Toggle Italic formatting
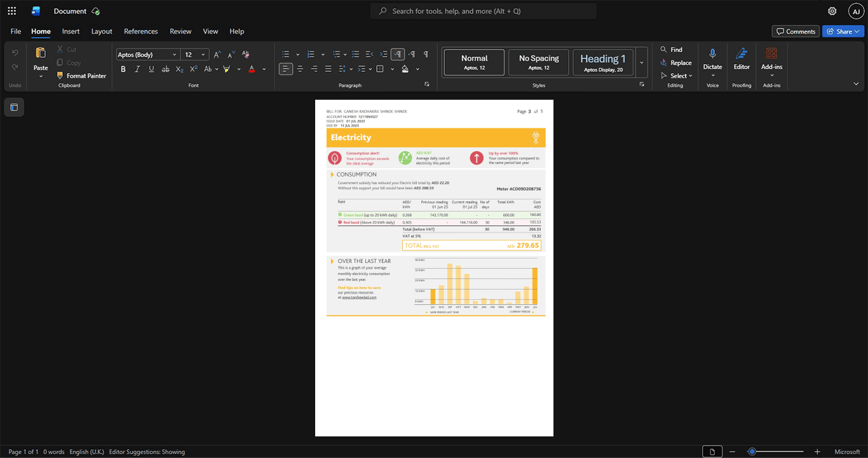Screen dimensions: 868x458 (137, 69)
